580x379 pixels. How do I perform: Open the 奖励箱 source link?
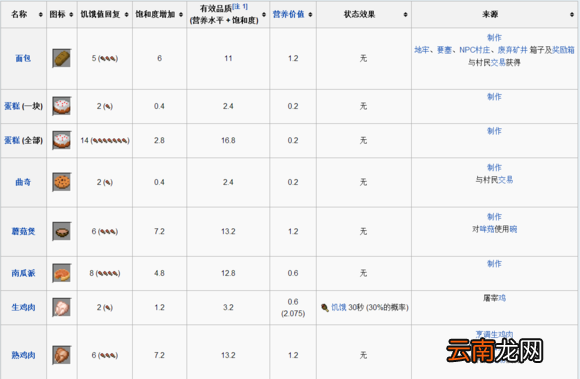coord(563,50)
